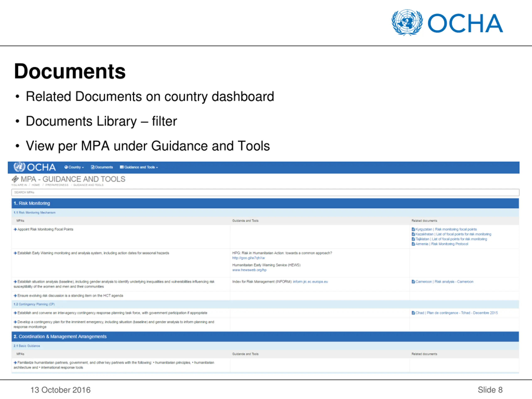Click the SEARCH MPAs input field
532x399 pixels.
[265, 192]
